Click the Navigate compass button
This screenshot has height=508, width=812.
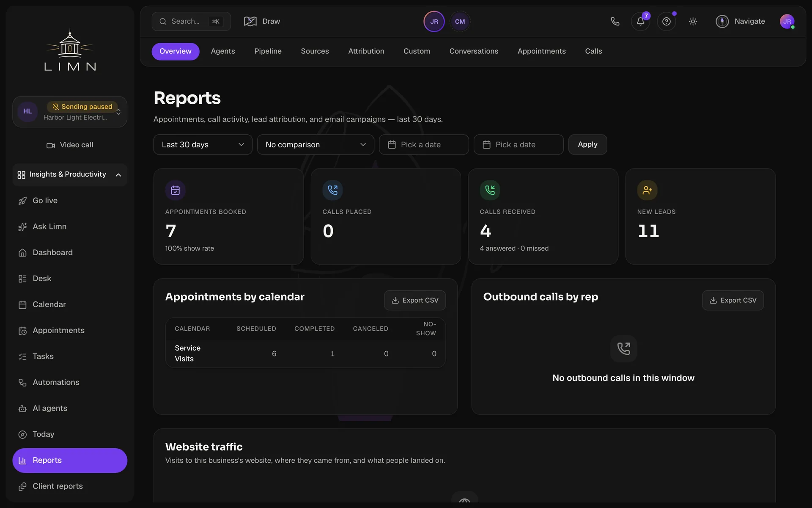[x=740, y=22]
